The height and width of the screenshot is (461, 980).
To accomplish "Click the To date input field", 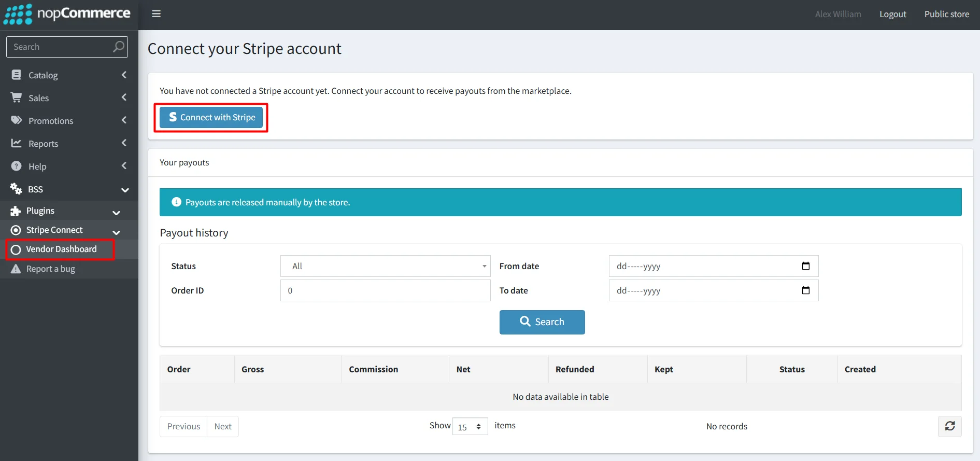I will click(x=714, y=290).
